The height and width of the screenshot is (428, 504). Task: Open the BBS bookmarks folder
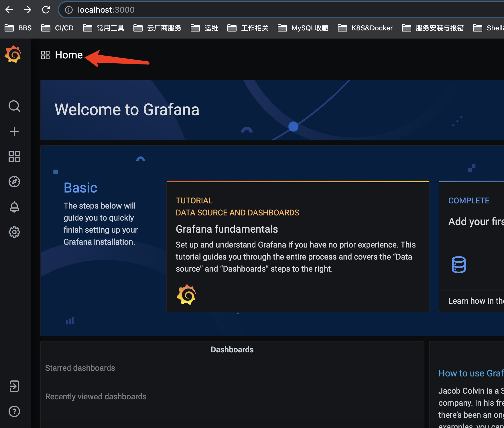(x=18, y=28)
